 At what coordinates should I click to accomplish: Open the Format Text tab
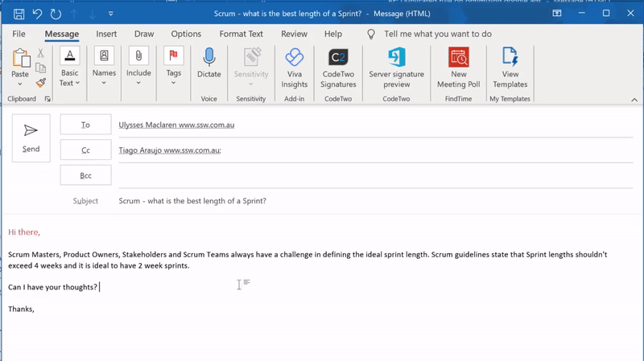pos(241,34)
